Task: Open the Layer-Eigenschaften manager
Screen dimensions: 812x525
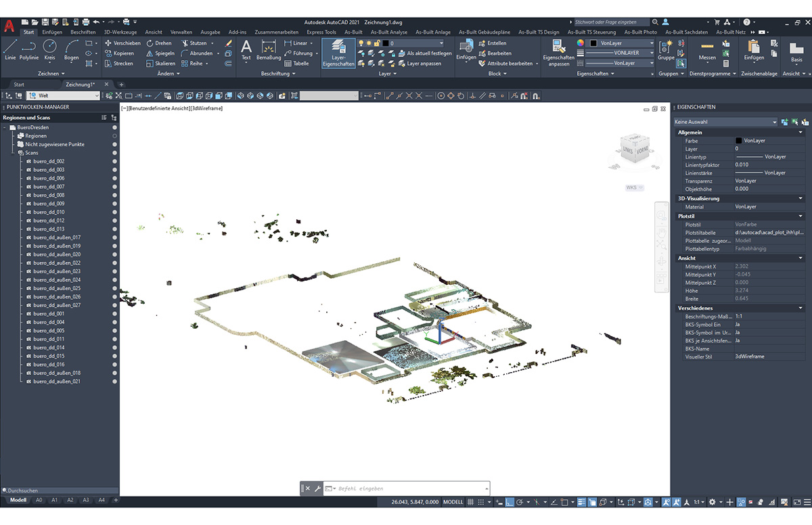Action: (x=338, y=53)
